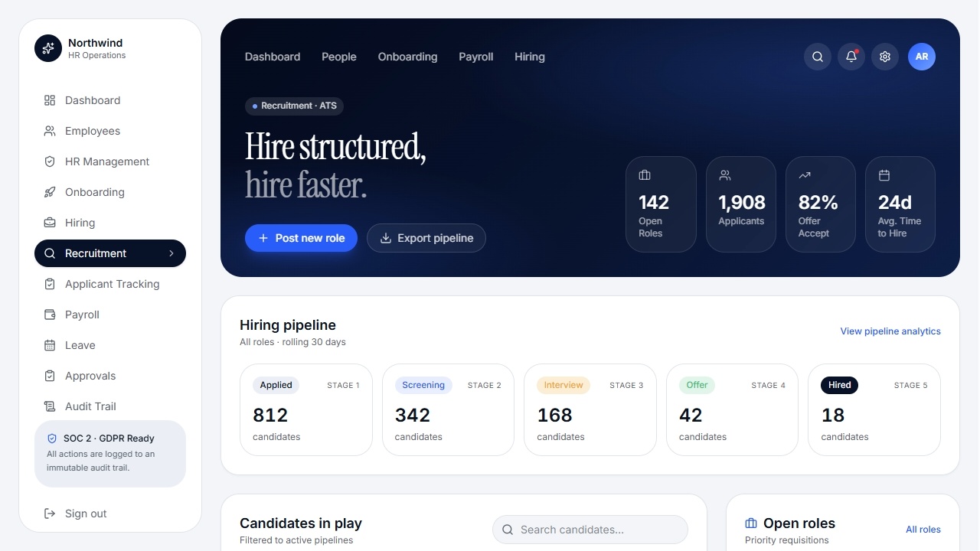Open Hiring in the top navigation
This screenshot has height=551, width=980.
point(530,57)
